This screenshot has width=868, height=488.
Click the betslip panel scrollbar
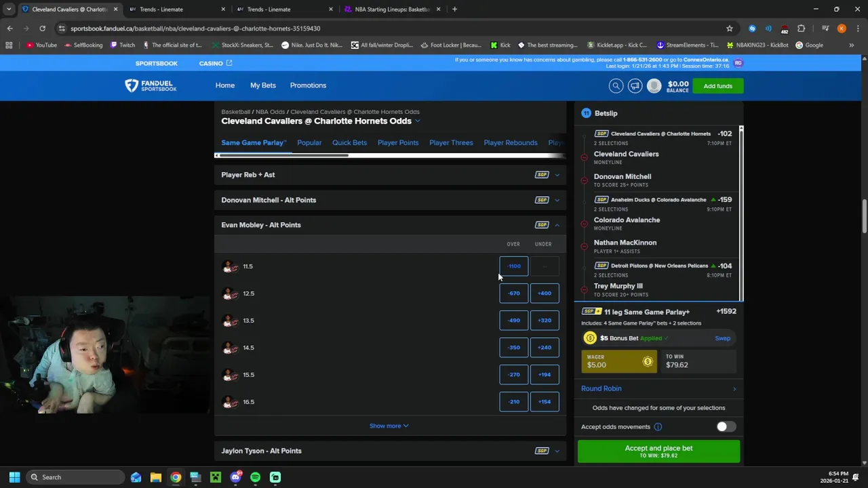[x=741, y=213]
